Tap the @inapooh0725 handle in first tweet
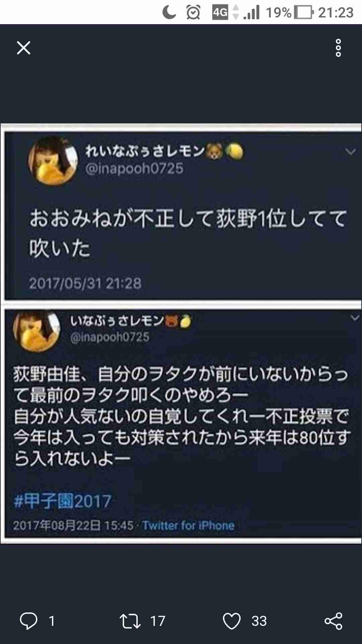Screen dimensions: 362x644 134,168
